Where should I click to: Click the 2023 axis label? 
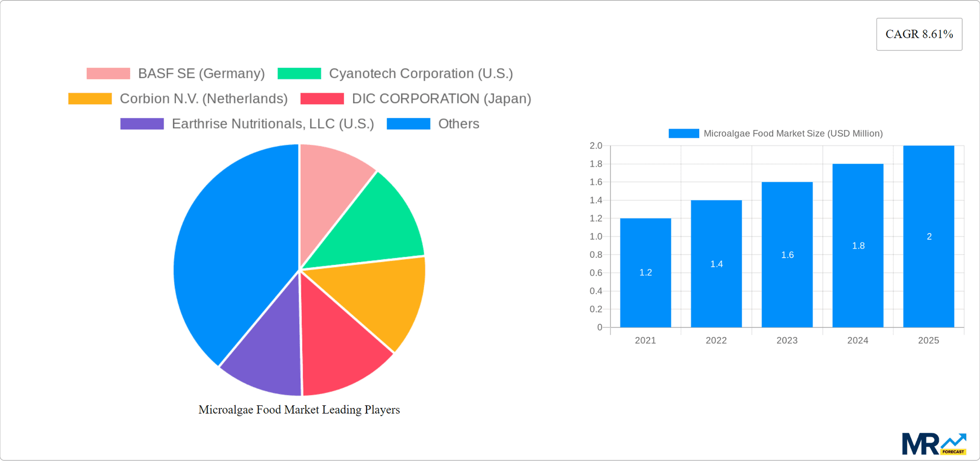[x=787, y=340]
